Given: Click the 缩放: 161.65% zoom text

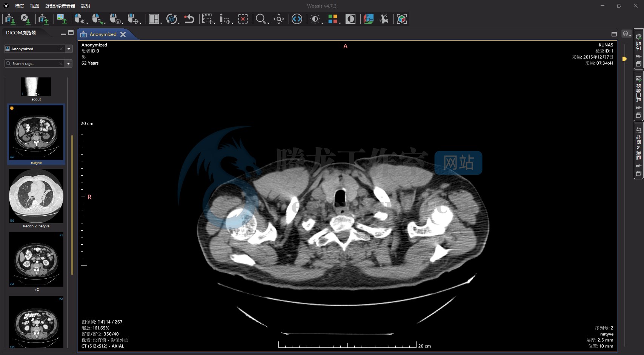Looking at the screenshot, I should 95,328.
